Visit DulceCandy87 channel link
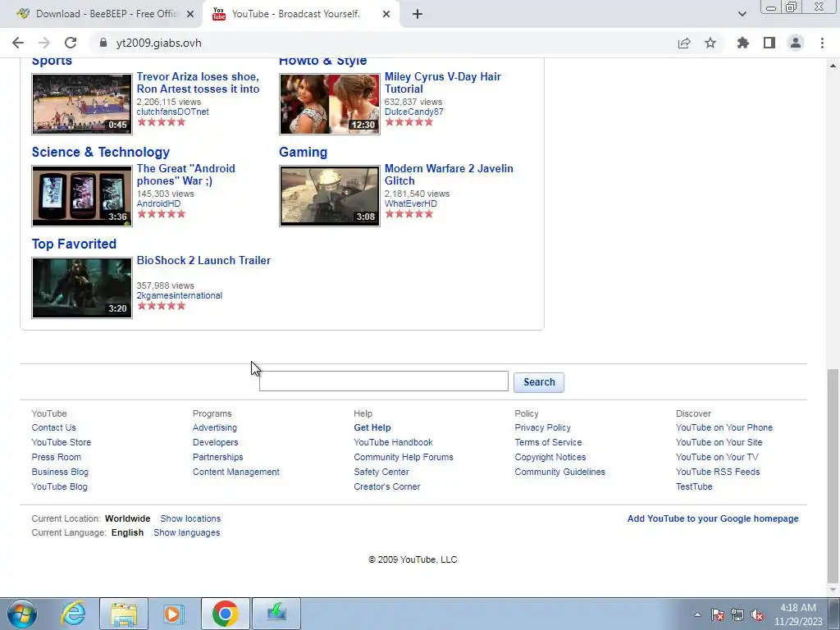 tap(414, 112)
